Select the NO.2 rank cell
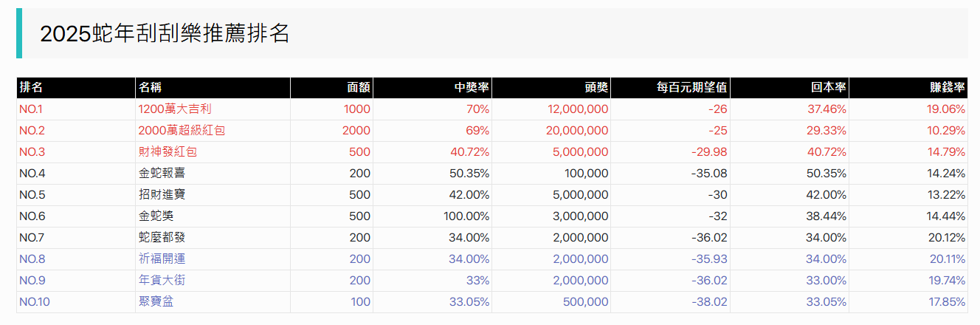Viewport: 980px width, 325px height. [x=76, y=131]
